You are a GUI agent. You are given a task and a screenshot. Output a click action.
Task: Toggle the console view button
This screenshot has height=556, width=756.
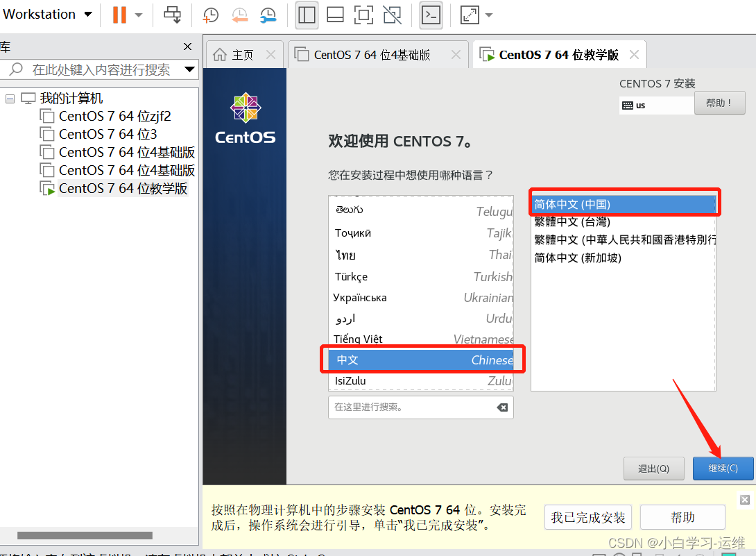pos(431,15)
